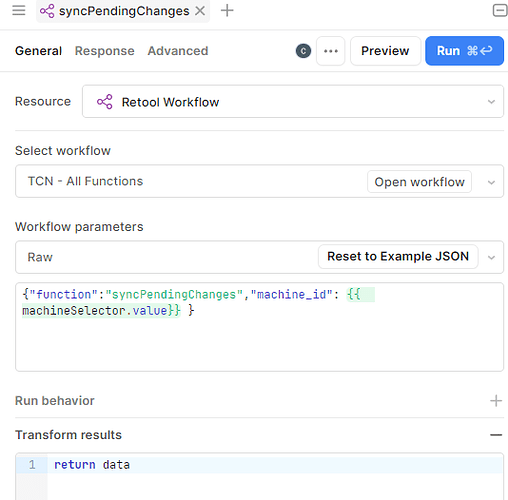Expand the Run behavior section
This screenshot has width=508, height=500.
click(x=496, y=401)
